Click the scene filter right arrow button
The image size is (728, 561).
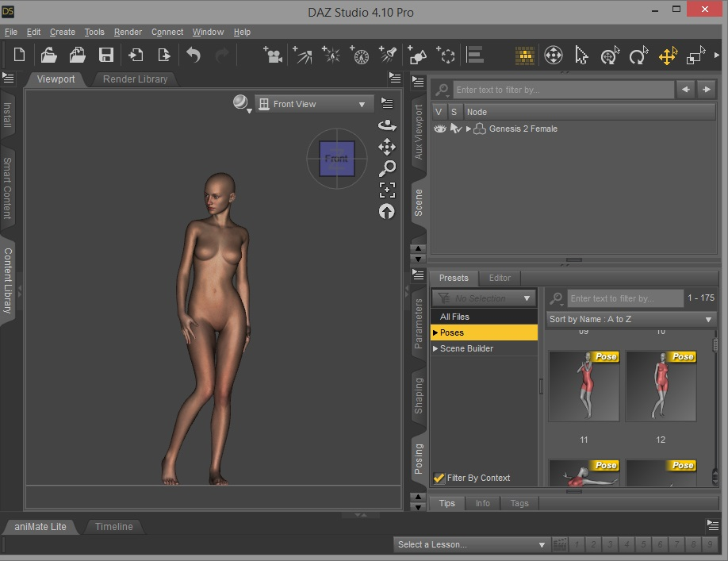[x=706, y=89]
